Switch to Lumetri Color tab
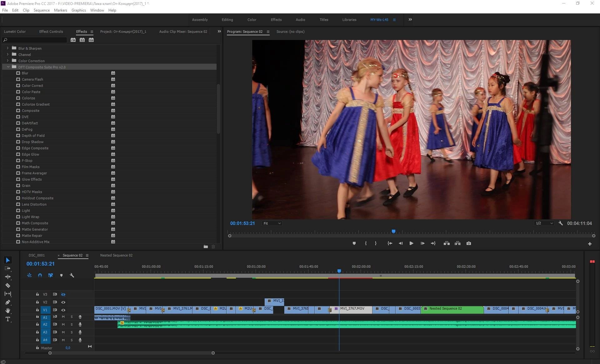The image size is (600, 364). point(15,32)
